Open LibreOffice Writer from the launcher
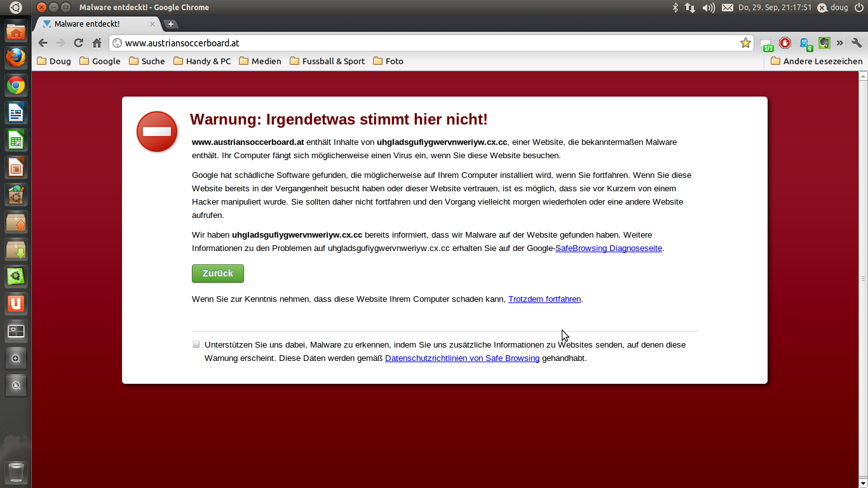Viewport: 868px width, 488px height. (16, 112)
